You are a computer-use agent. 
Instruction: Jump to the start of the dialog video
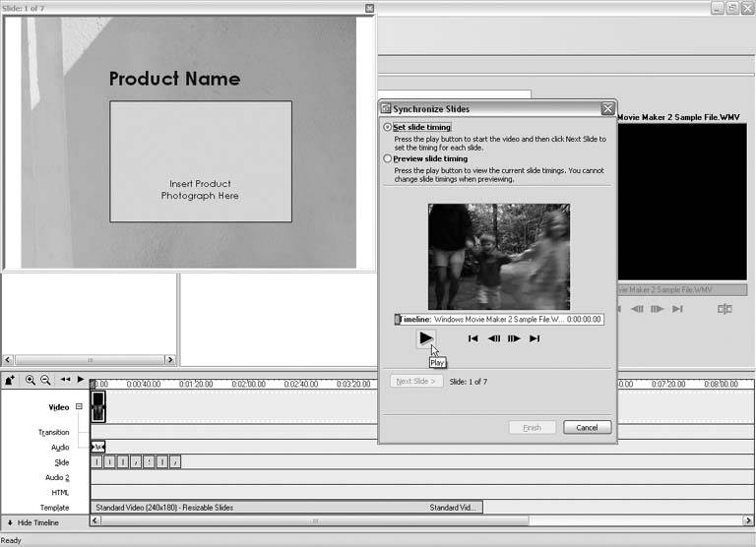coord(473,338)
